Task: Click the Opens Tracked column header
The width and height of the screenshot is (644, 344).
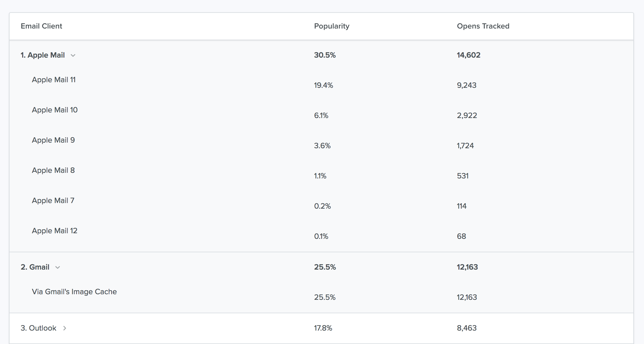Action: [x=483, y=26]
